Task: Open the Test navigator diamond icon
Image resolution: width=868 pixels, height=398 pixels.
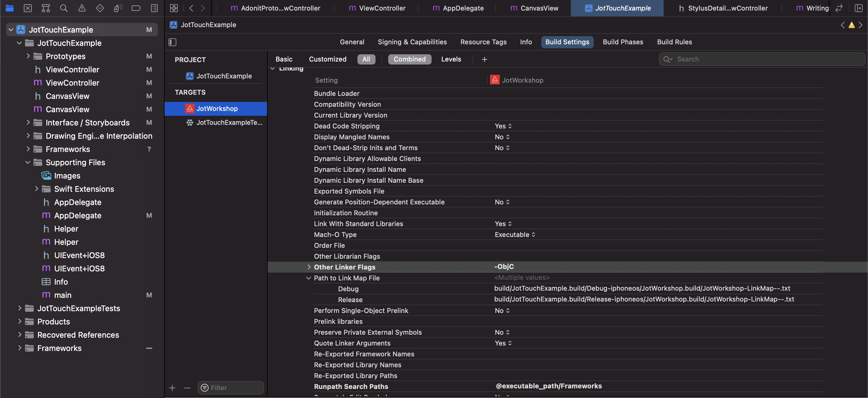Action: point(100,8)
